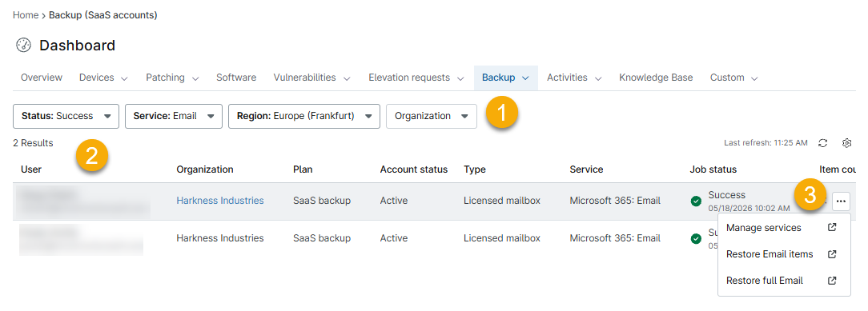868x311 pixels.
Task: Click external link icon beside Restore full Email
Action: click(x=831, y=281)
